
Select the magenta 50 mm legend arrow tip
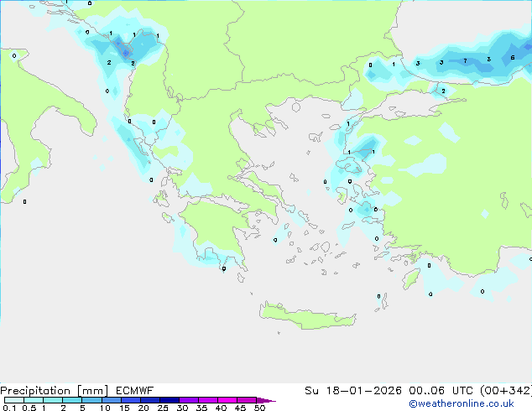[271, 400]
